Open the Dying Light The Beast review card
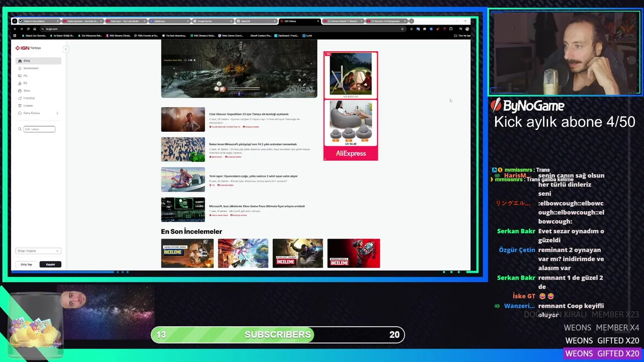 tap(298, 253)
